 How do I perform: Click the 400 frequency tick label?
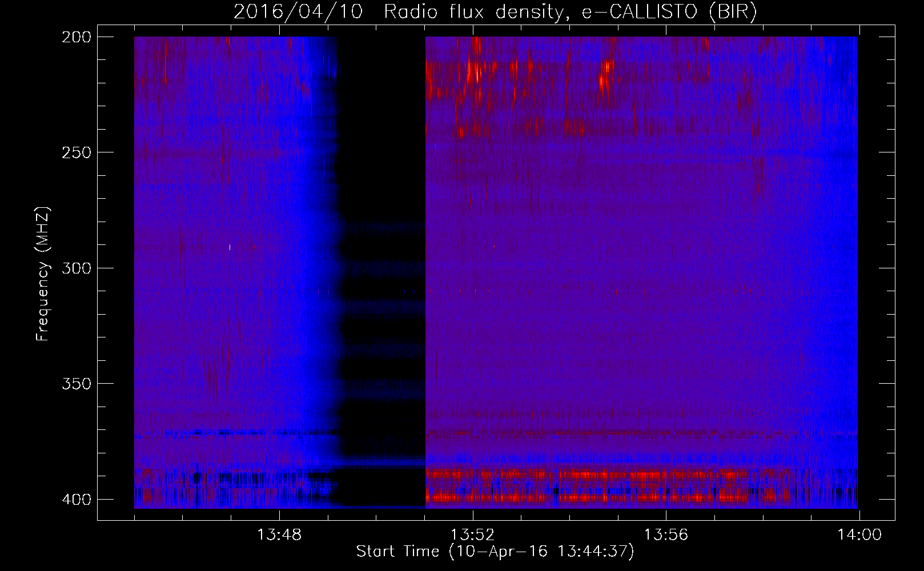[77, 500]
